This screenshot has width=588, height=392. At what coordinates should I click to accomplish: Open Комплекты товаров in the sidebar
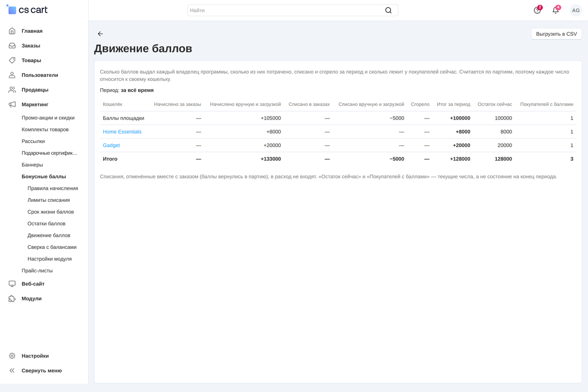[45, 130]
